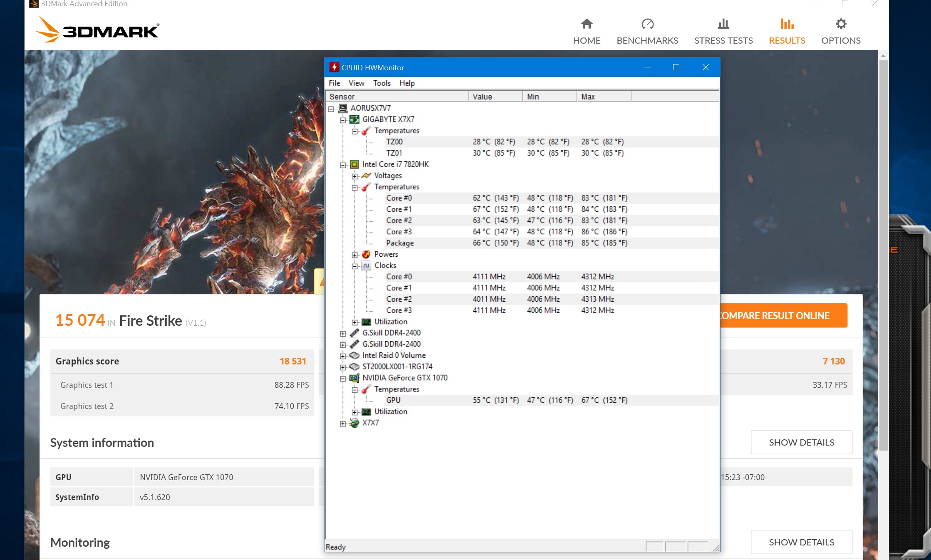Expand the CPU Utilization node
The image size is (931, 560).
[x=354, y=322]
